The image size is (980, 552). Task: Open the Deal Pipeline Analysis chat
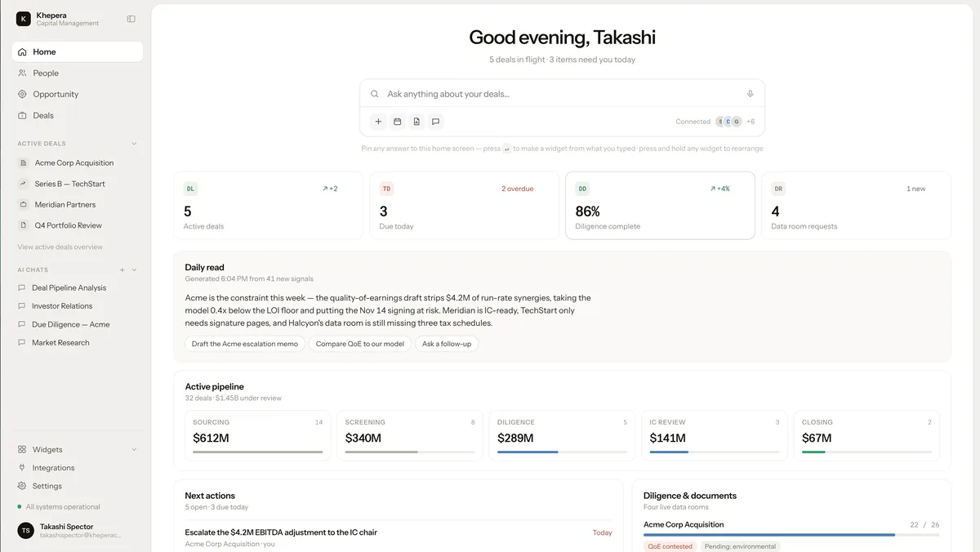coord(78,288)
